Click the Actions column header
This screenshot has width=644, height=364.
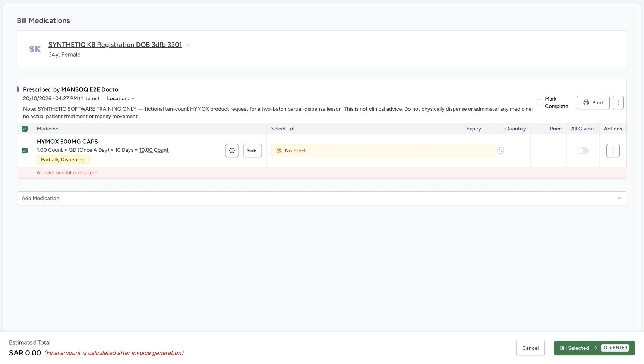[613, 129]
